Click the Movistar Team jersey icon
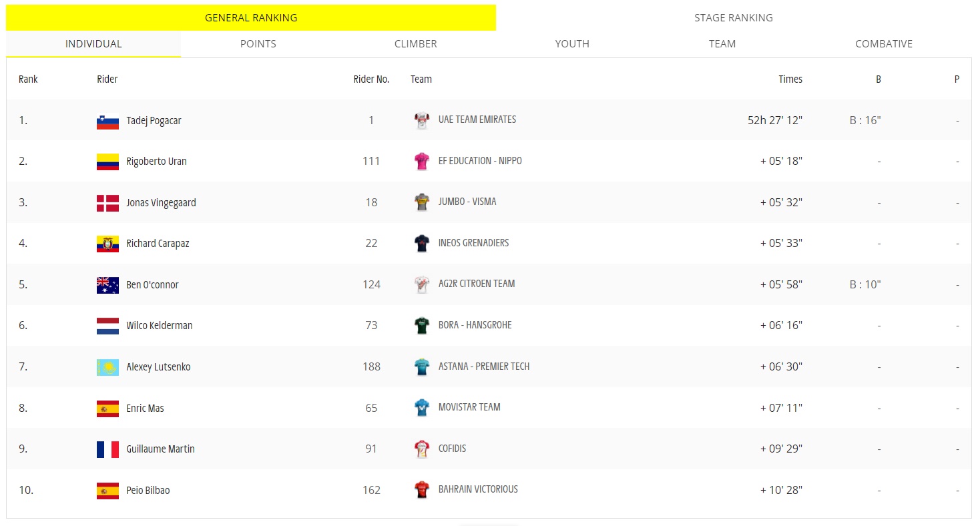 coord(422,408)
